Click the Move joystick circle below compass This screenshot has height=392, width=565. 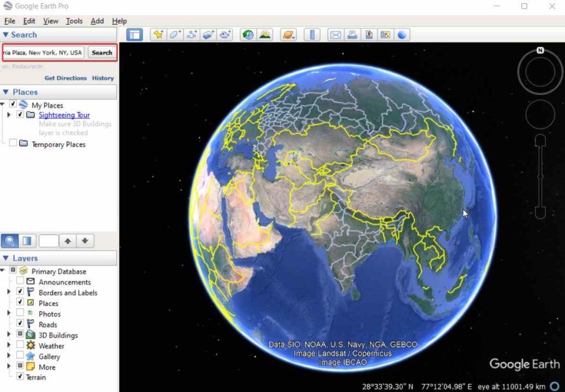tap(540, 115)
